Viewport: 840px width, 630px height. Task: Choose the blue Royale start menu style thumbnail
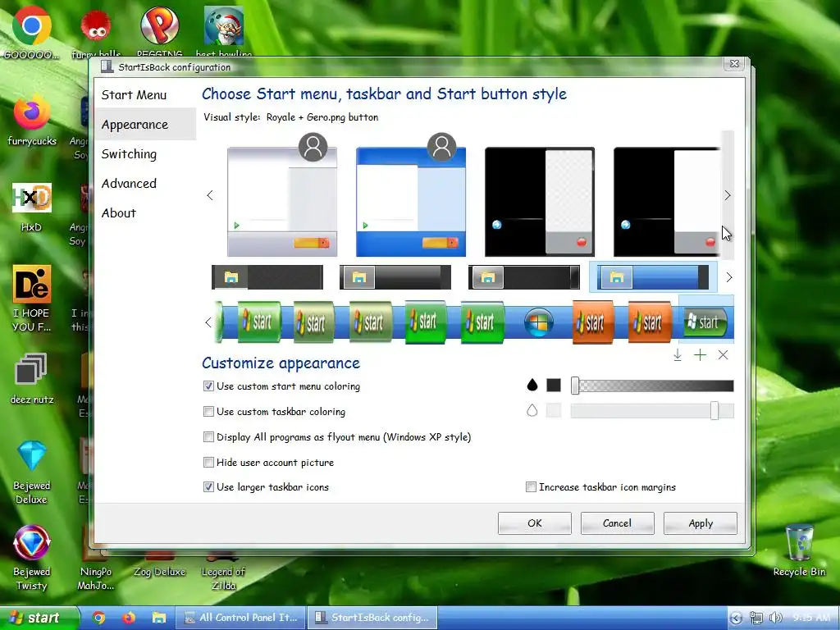[x=411, y=202]
